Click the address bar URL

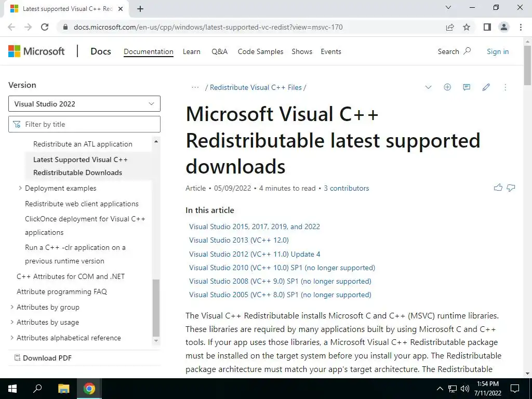click(x=208, y=27)
